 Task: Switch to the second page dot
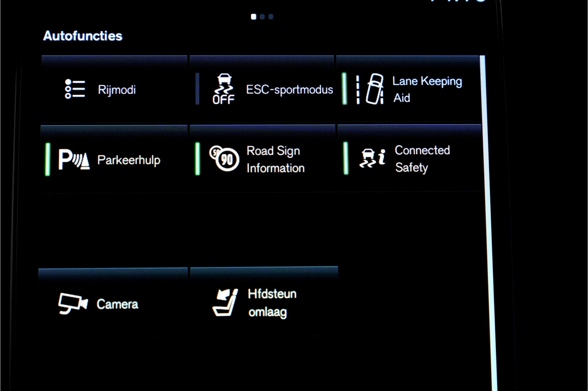(262, 17)
